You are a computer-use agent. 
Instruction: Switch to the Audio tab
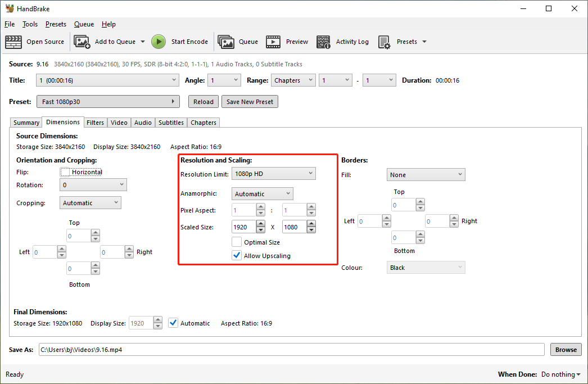tap(143, 123)
